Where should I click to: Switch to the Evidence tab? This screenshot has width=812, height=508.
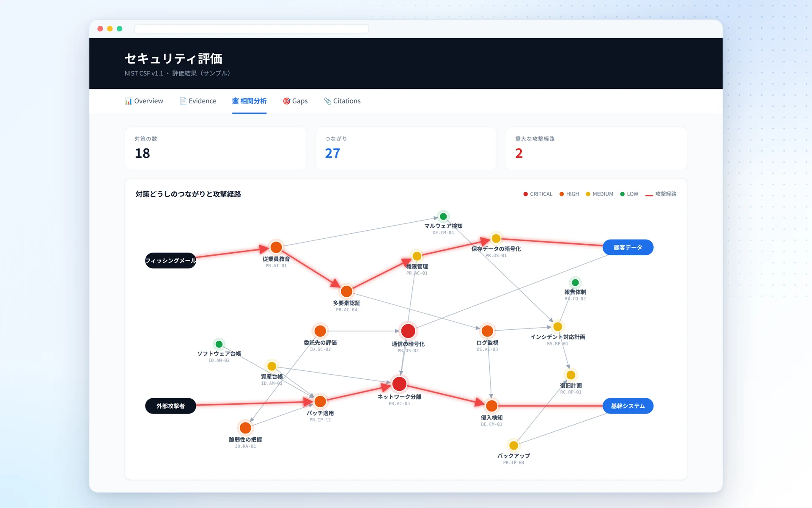(198, 101)
